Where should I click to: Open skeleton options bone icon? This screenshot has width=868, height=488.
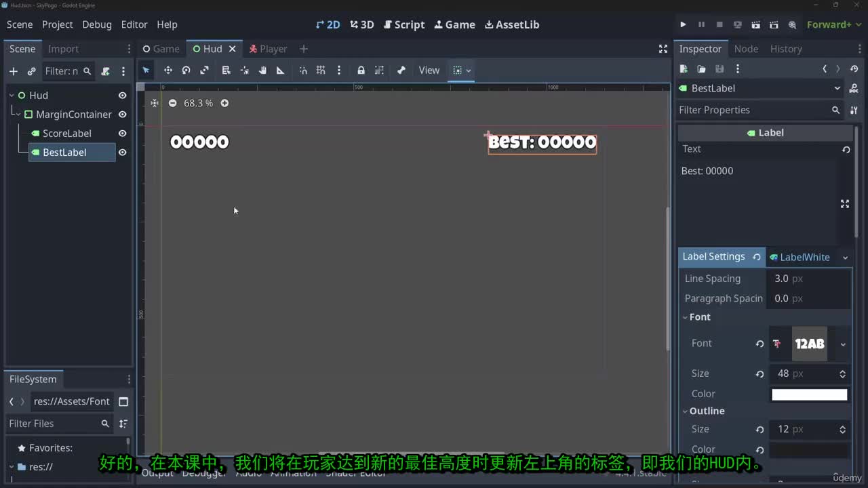401,70
